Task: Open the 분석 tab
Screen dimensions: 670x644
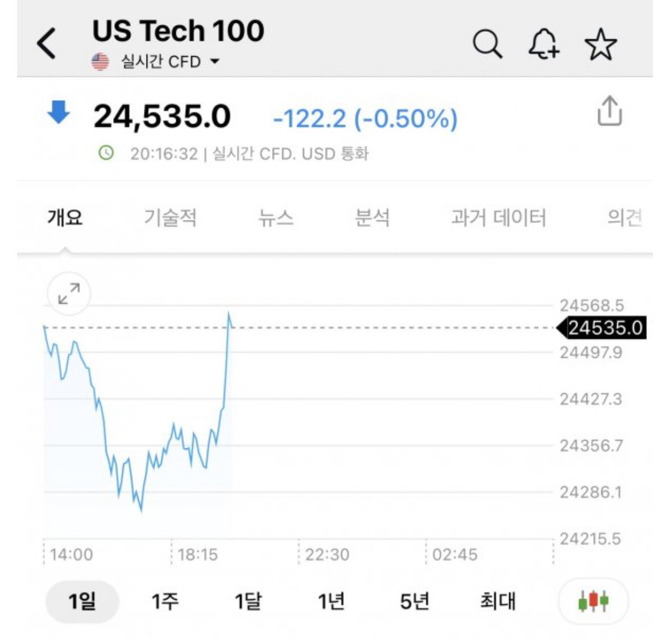Action: 372,217
